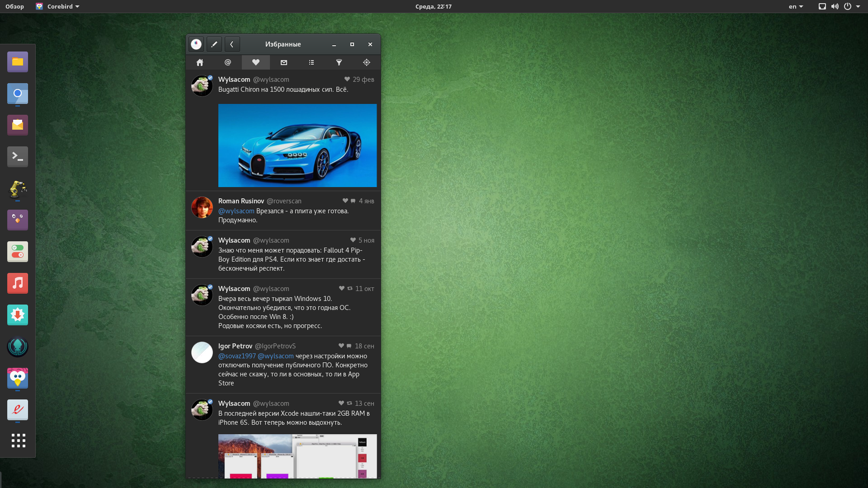
Task: Open the Search crosshair tab
Action: 367,62
